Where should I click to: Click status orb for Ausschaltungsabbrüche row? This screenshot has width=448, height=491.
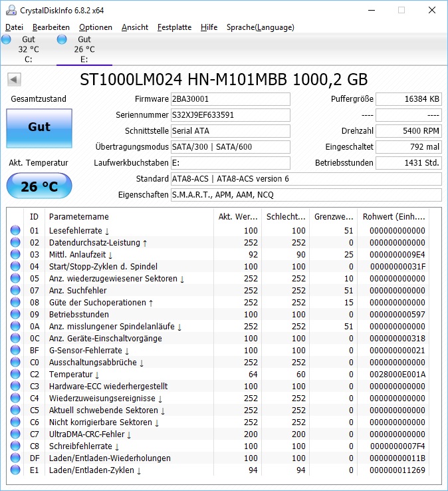(x=15, y=363)
